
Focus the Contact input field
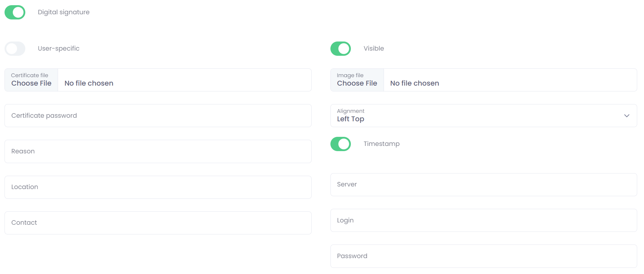[158, 223]
